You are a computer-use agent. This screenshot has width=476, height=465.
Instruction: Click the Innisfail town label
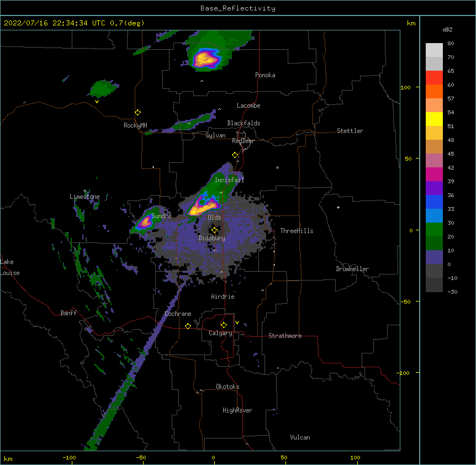(229, 180)
